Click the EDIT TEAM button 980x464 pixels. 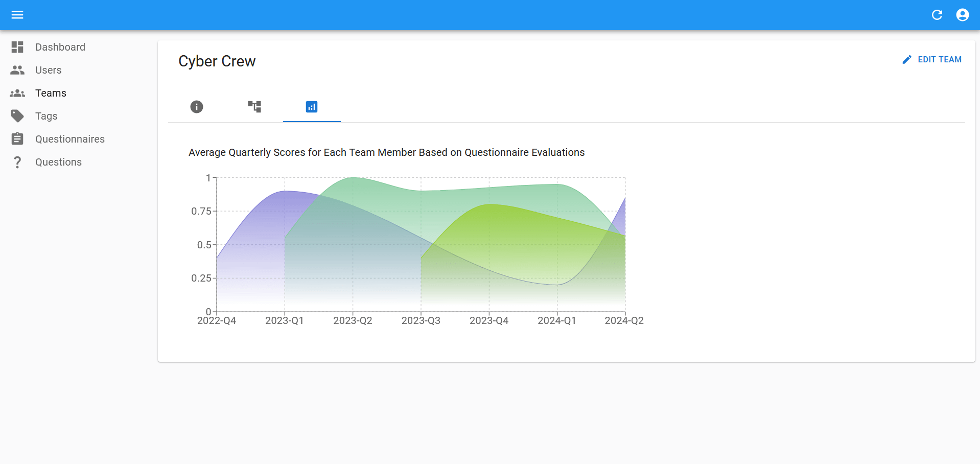(x=932, y=60)
